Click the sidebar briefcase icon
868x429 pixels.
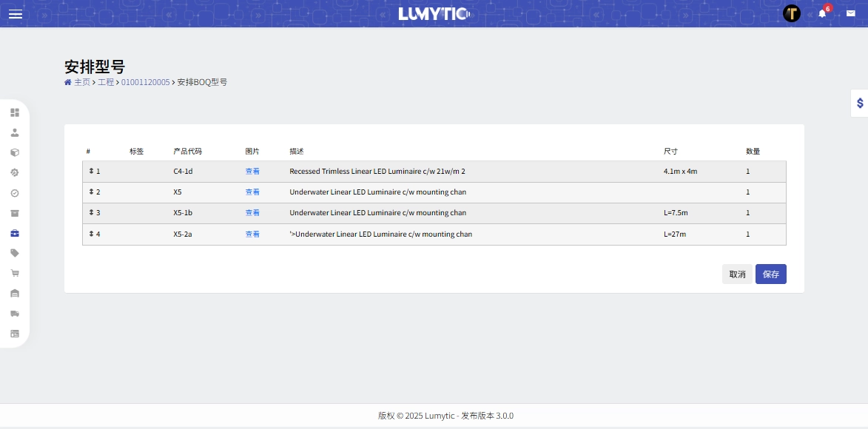coord(15,233)
